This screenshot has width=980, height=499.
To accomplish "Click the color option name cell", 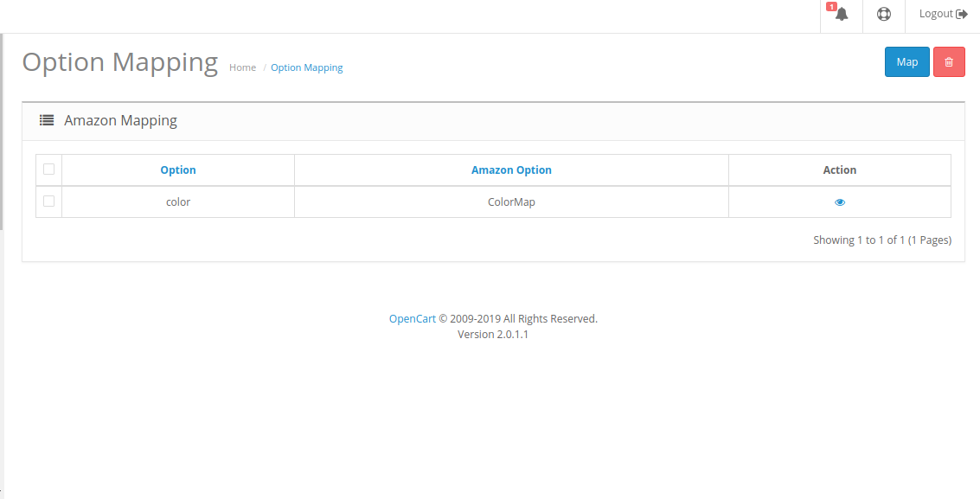I will coord(178,202).
